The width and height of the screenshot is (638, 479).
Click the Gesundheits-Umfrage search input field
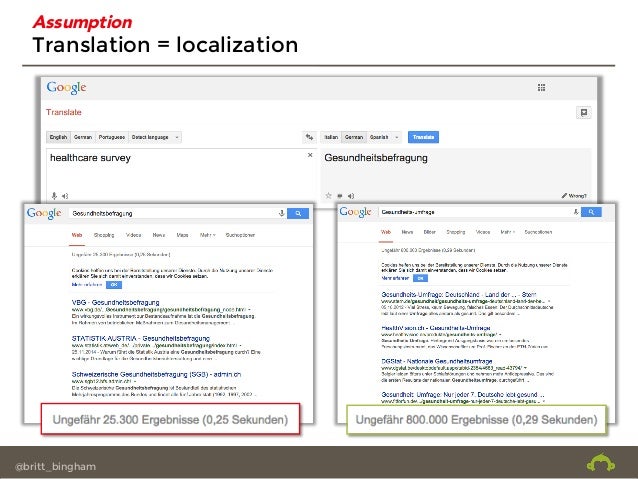(474, 212)
